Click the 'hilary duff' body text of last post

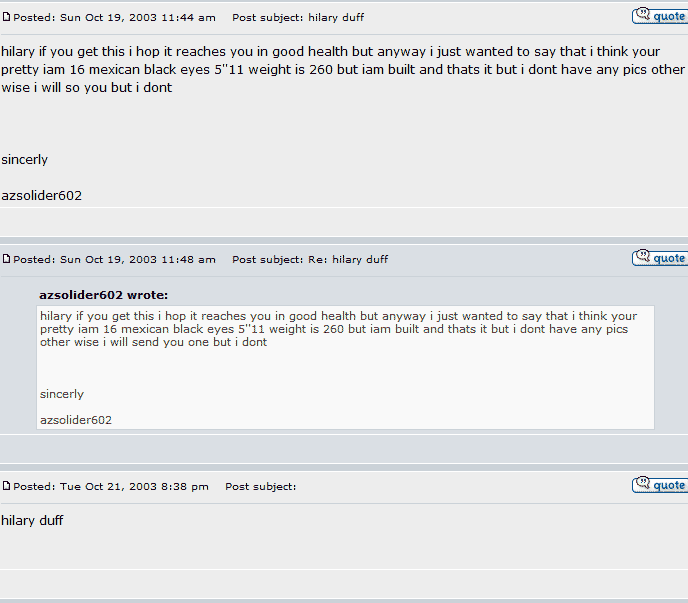(32, 520)
